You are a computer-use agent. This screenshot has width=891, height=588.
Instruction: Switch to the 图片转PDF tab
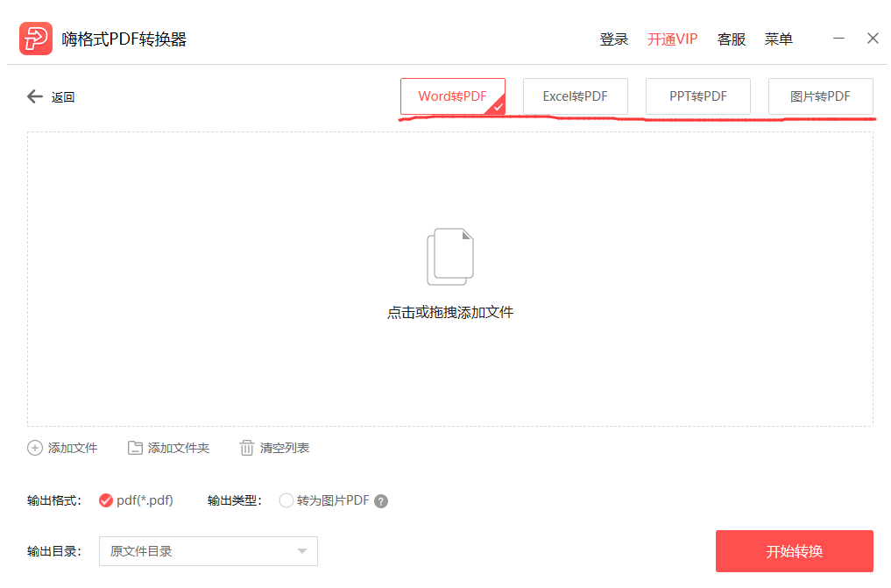pos(820,96)
